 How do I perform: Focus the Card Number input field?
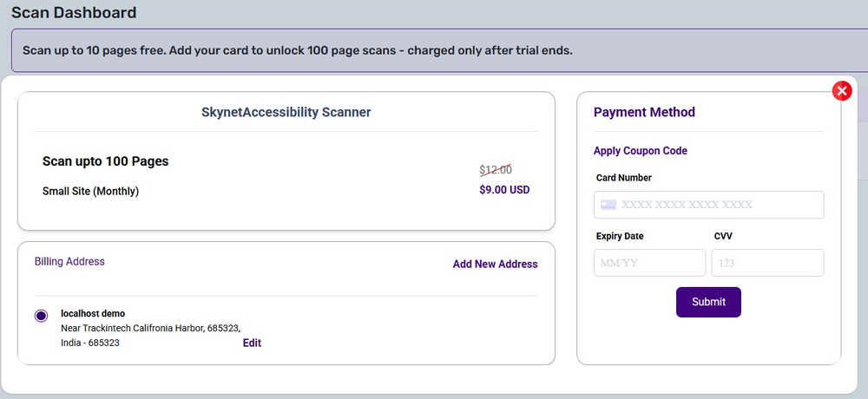coord(708,205)
